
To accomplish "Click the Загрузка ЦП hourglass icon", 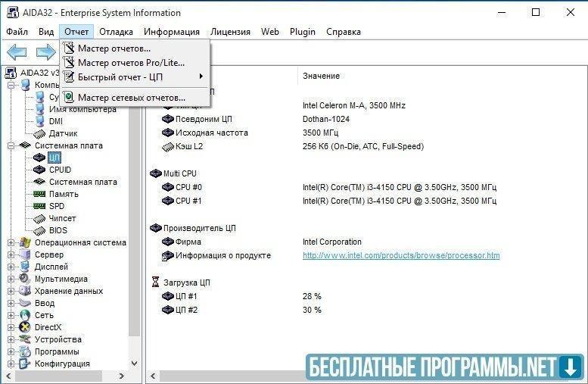I will (x=155, y=283).
